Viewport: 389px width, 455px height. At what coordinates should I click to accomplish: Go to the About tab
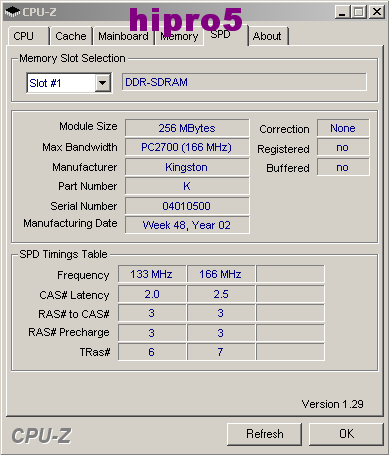coord(267,36)
